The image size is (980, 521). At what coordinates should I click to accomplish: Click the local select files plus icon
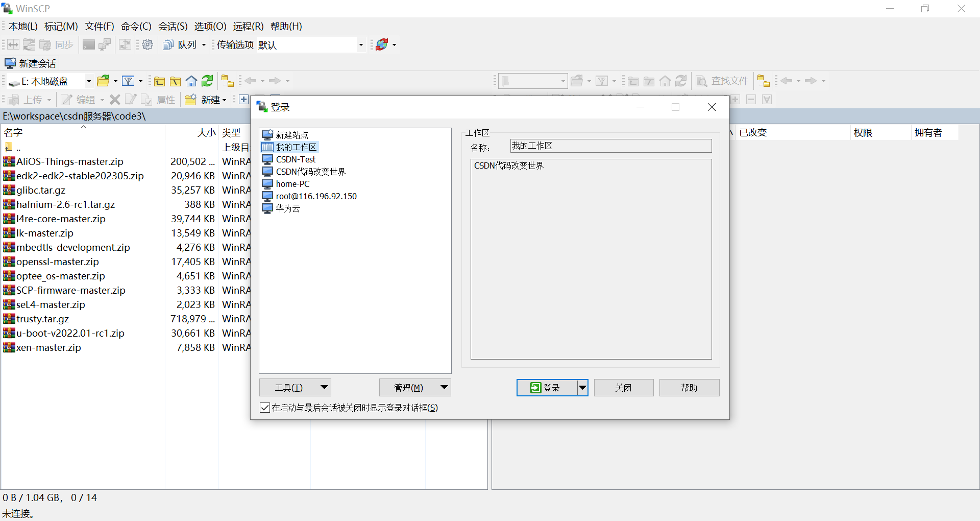(x=243, y=100)
